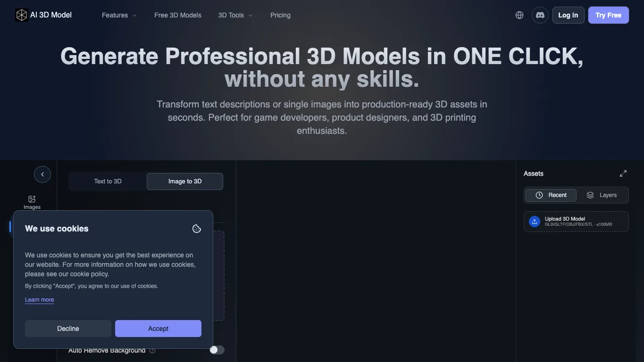Select the Images sidebar tool
The width and height of the screenshot is (644, 362).
[32, 202]
